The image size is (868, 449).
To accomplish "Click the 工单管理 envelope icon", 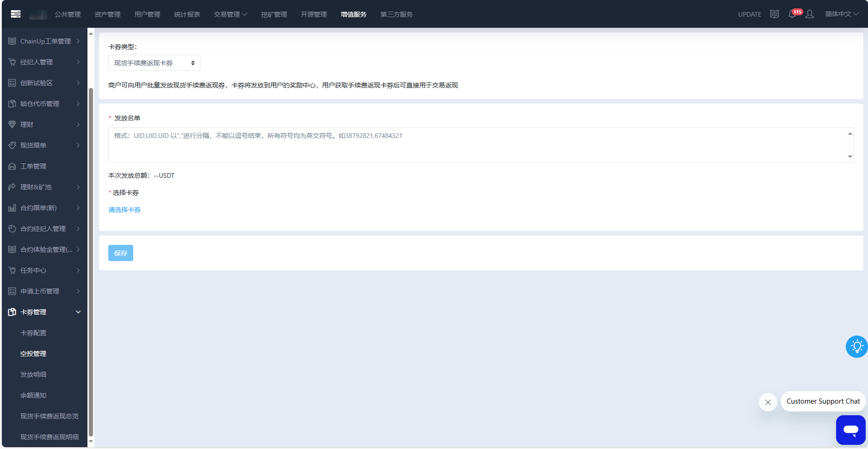I will coord(12,166).
